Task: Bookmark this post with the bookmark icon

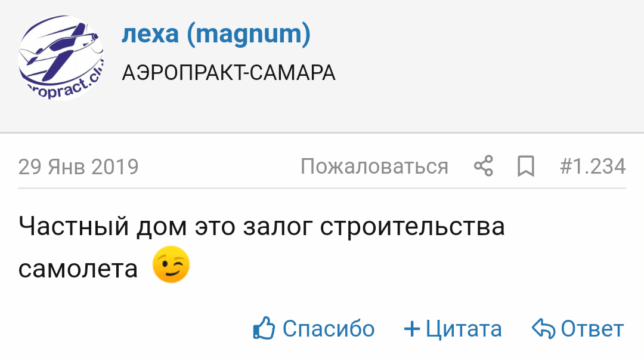Action: 525,166
